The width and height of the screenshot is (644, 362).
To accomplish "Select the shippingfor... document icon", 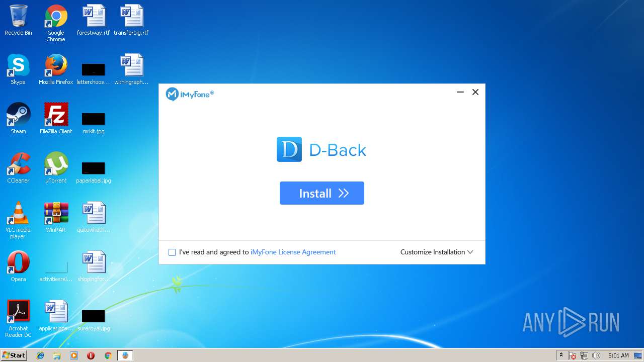I will pos(94,266).
